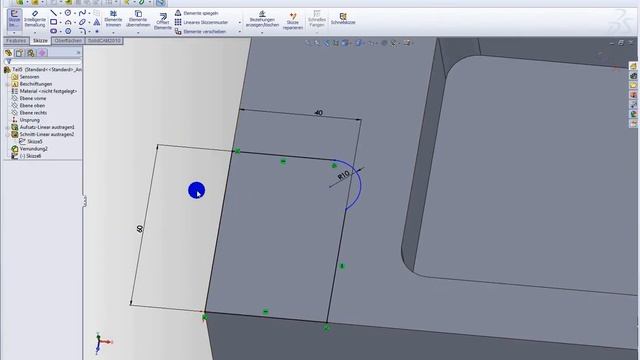Click the Schnelles Fangen tool
This screenshot has width=640, height=360.
(x=317, y=19)
